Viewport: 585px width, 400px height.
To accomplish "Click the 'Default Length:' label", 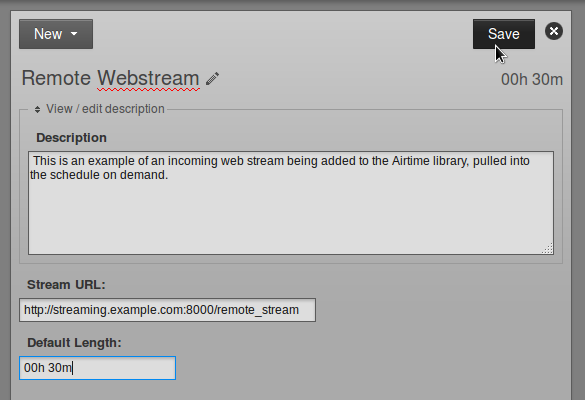I will tap(74, 343).
